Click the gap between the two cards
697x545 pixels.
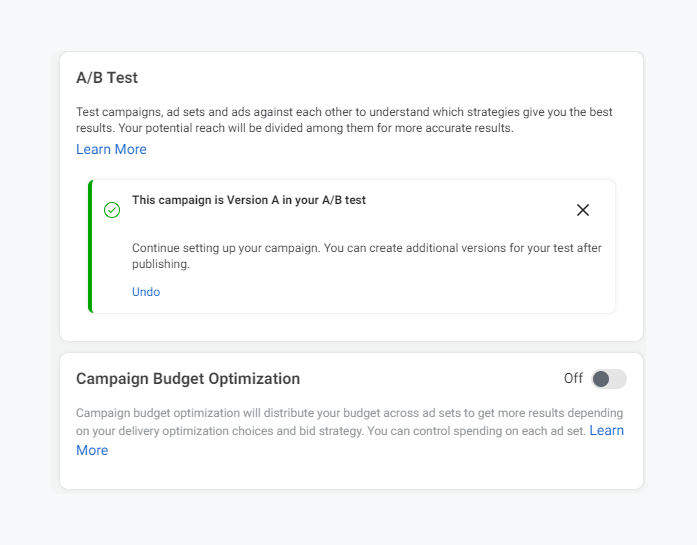350,347
